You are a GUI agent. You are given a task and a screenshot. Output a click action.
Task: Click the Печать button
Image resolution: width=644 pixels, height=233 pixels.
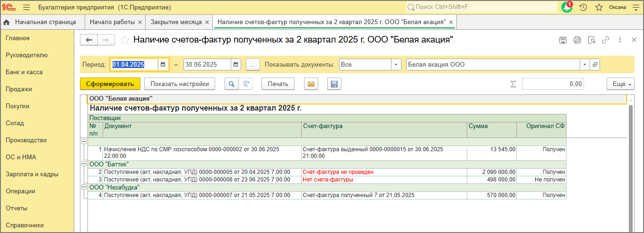[278, 84]
